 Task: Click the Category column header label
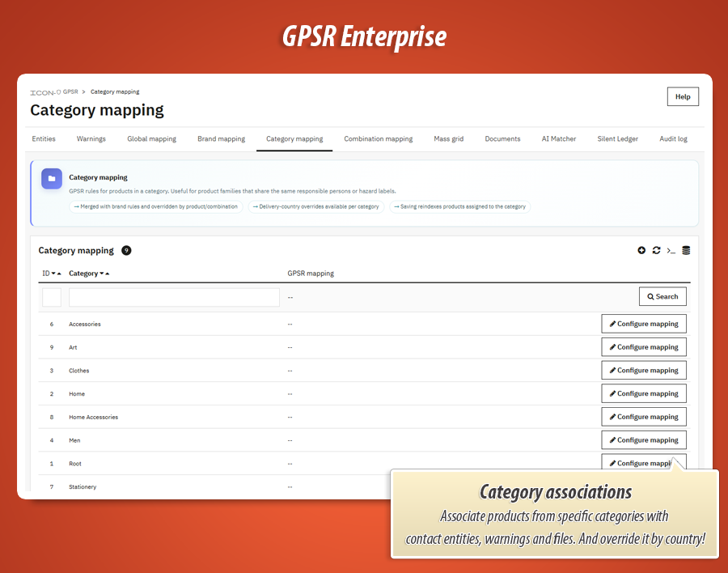[x=83, y=274]
